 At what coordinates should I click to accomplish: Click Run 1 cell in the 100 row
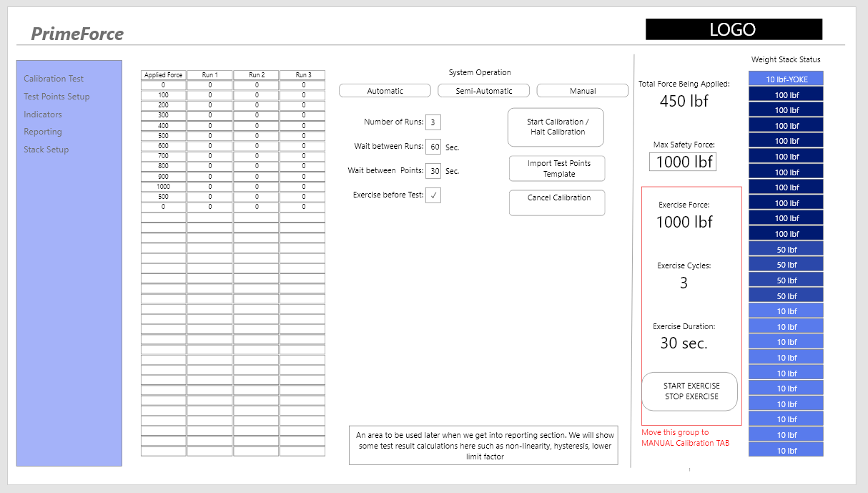point(210,95)
